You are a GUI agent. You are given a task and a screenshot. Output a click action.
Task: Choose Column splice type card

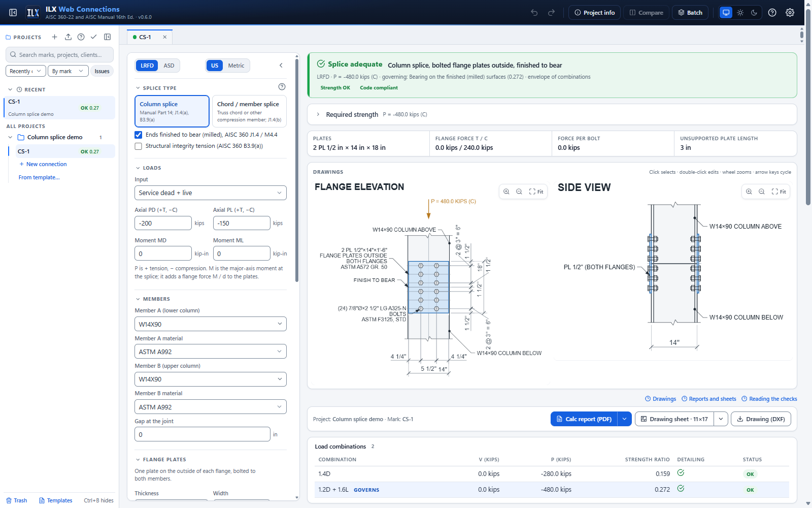pos(172,111)
